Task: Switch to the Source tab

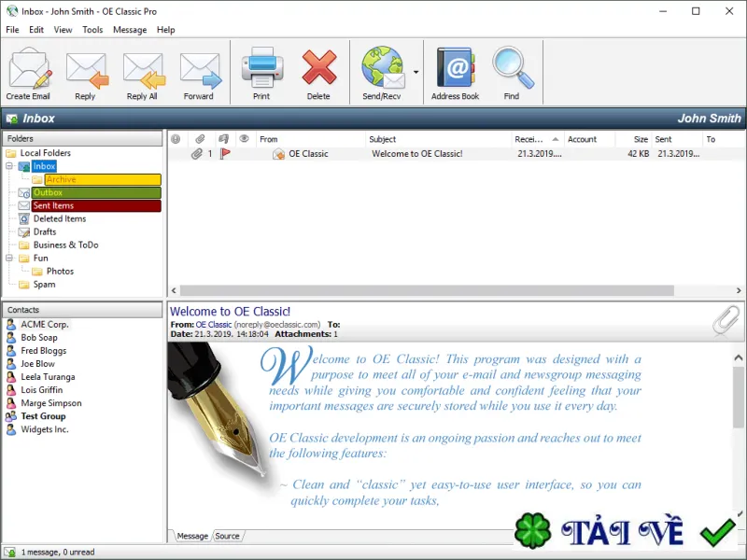Action: [x=227, y=536]
